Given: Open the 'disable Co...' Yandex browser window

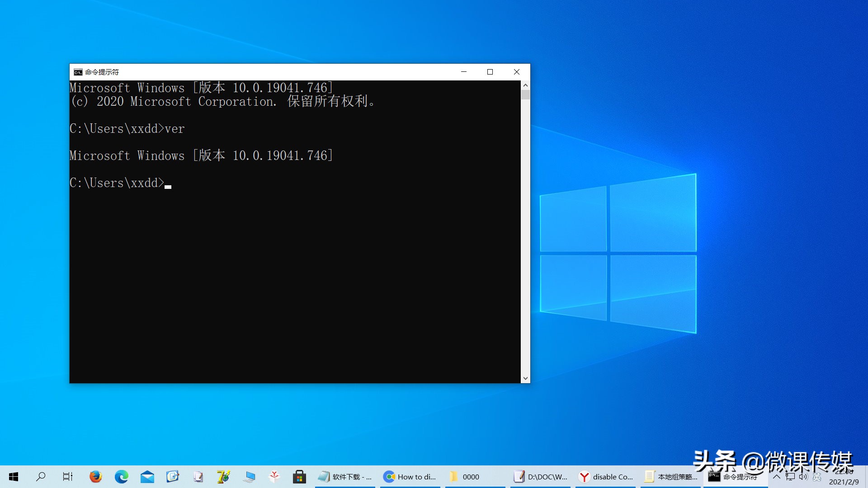Looking at the screenshot, I should 606,476.
